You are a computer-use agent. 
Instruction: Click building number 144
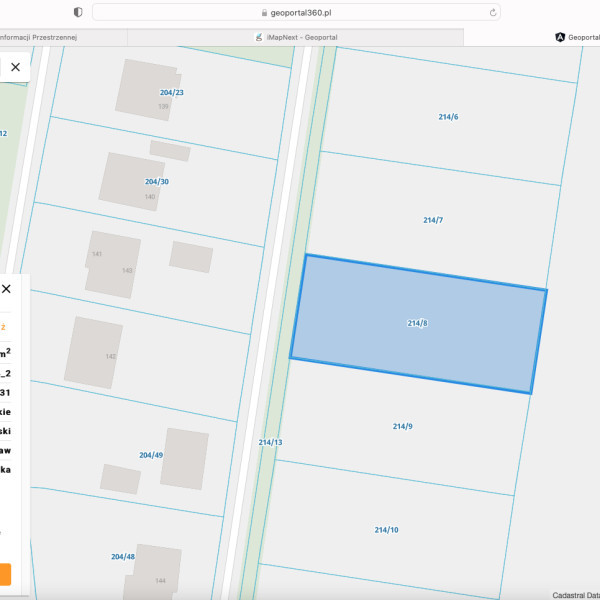click(160, 581)
